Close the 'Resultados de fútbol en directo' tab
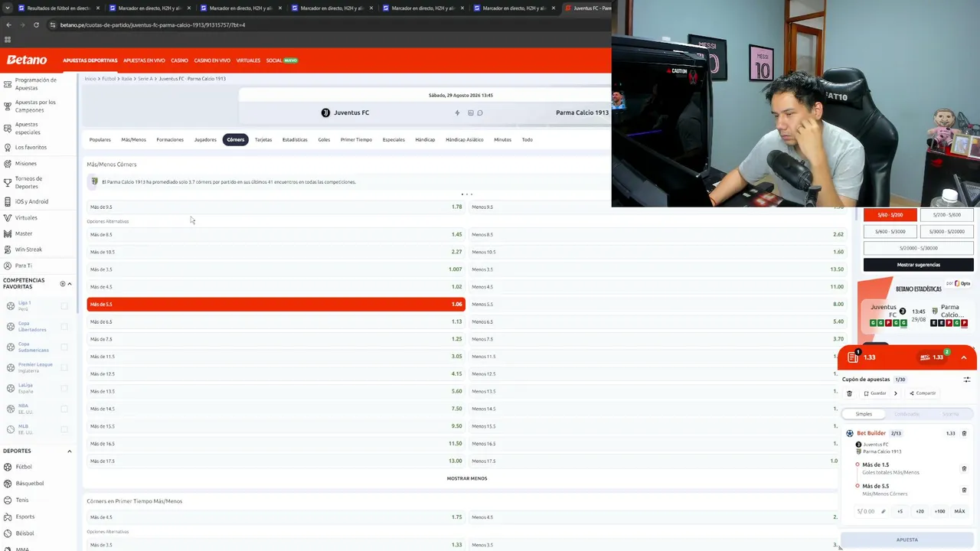 [98, 8]
